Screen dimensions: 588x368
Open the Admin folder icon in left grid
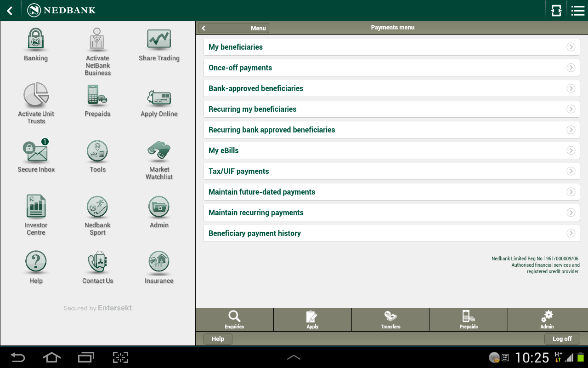pyautogui.click(x=159, y=207)
